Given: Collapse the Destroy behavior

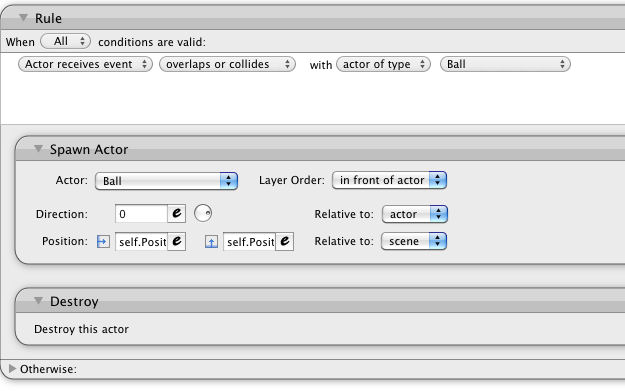Looking at the screenshot, I should [38, 301].
